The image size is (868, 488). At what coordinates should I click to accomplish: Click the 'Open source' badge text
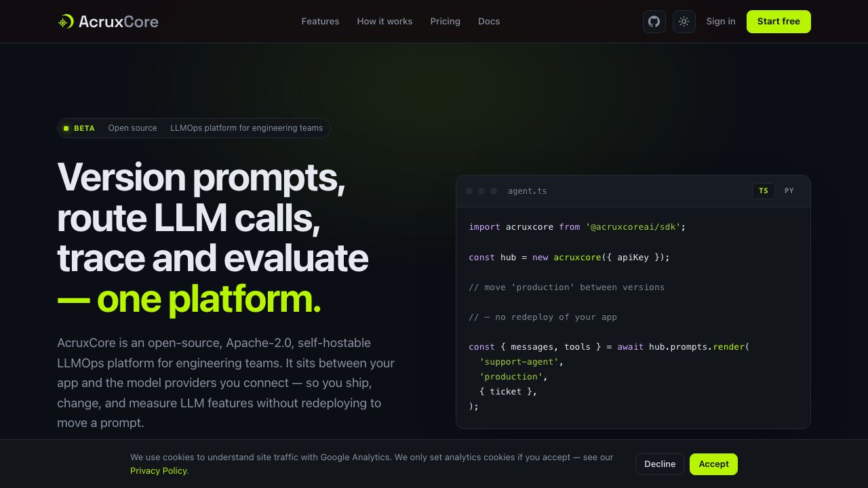tap(132, 128)
